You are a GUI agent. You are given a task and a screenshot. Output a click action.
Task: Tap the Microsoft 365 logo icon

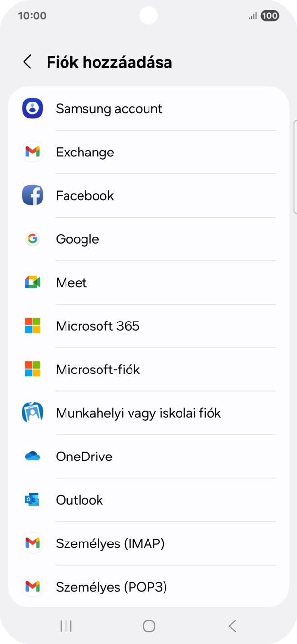(x=33, y=326)
